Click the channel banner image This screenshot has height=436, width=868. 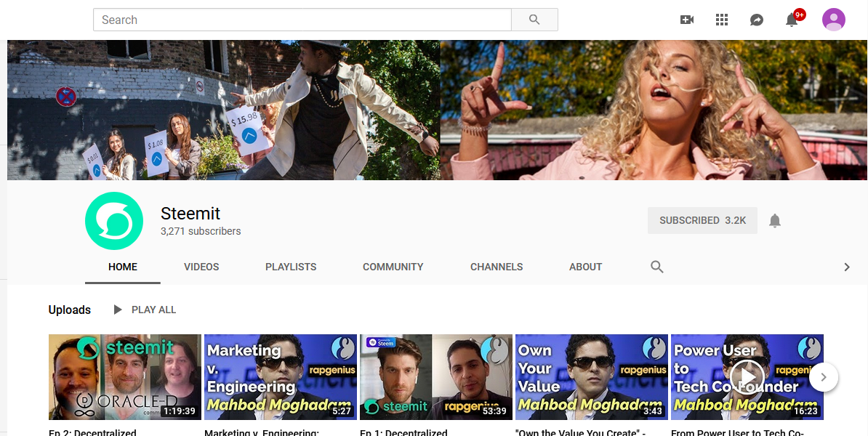tap(438, 110)
